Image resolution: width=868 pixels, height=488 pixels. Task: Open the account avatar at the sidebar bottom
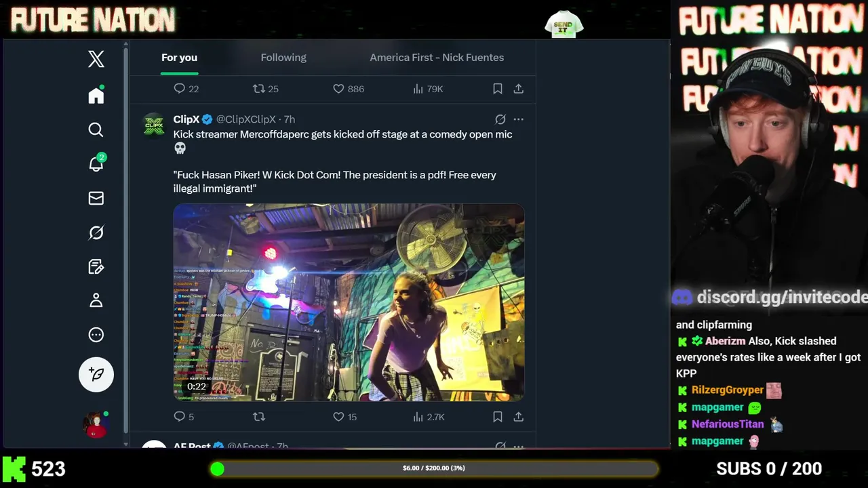pos(96,424)
